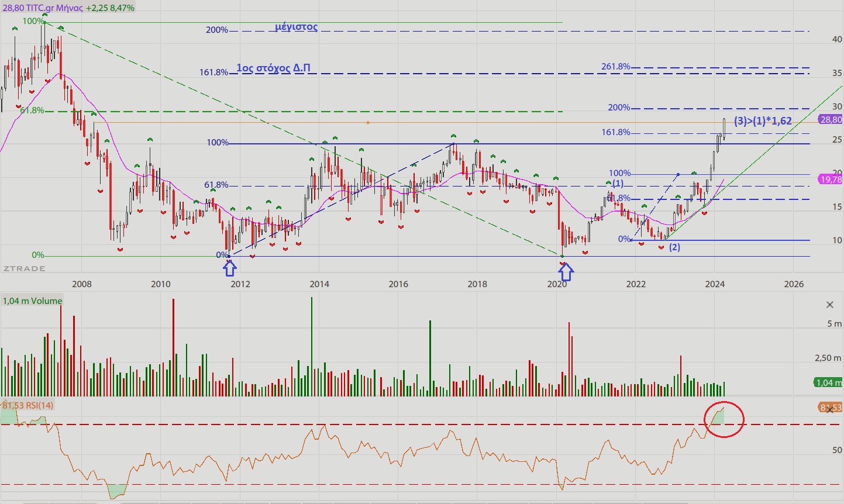Screen dimensions: 844x504
Task: Click 2014 on the time axis
Action: 319,284
